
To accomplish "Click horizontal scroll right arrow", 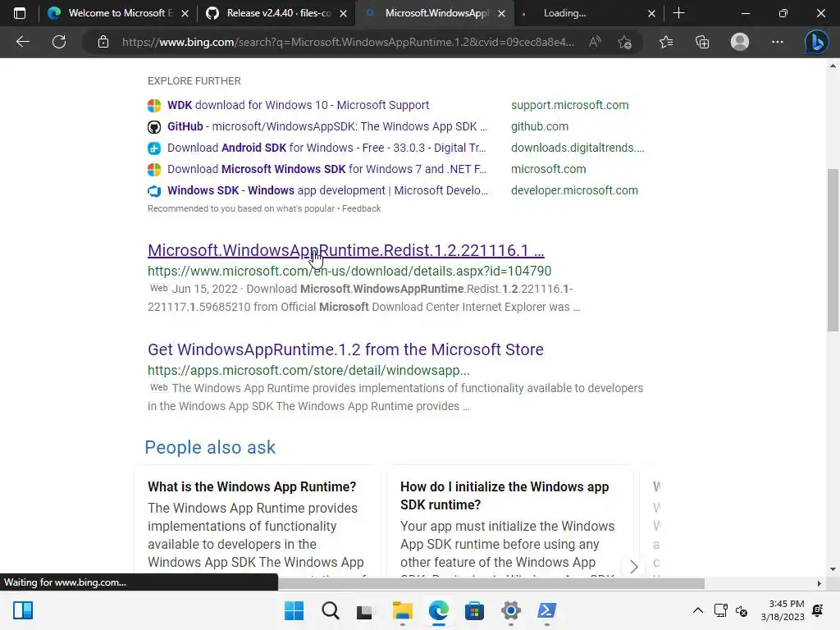I will pos(819,583).
